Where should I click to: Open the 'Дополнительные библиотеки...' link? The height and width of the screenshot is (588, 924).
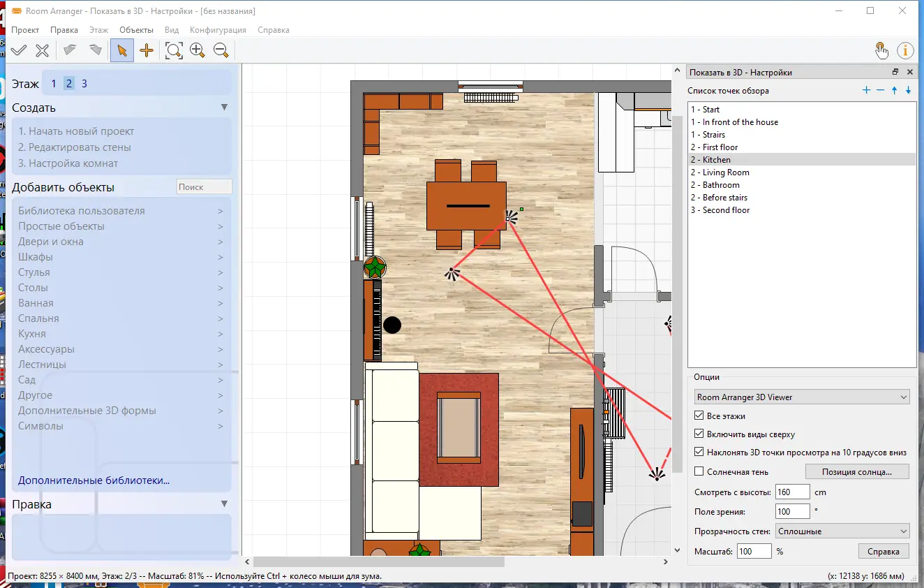(x=94, y=480)
